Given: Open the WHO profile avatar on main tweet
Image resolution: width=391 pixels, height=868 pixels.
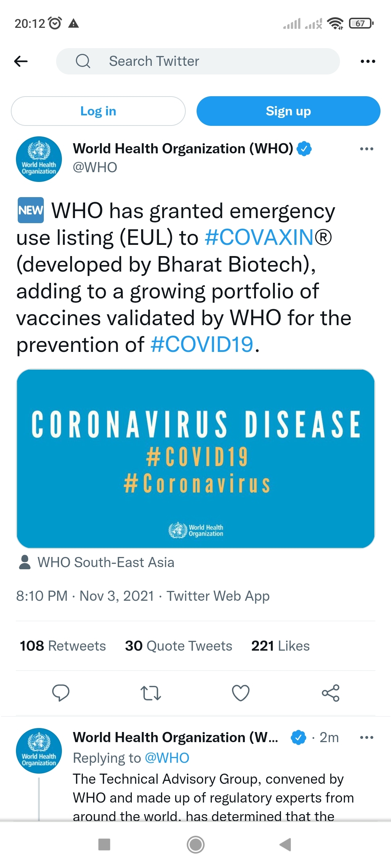Looking at the screenshot, I should [x=39, y=159].
